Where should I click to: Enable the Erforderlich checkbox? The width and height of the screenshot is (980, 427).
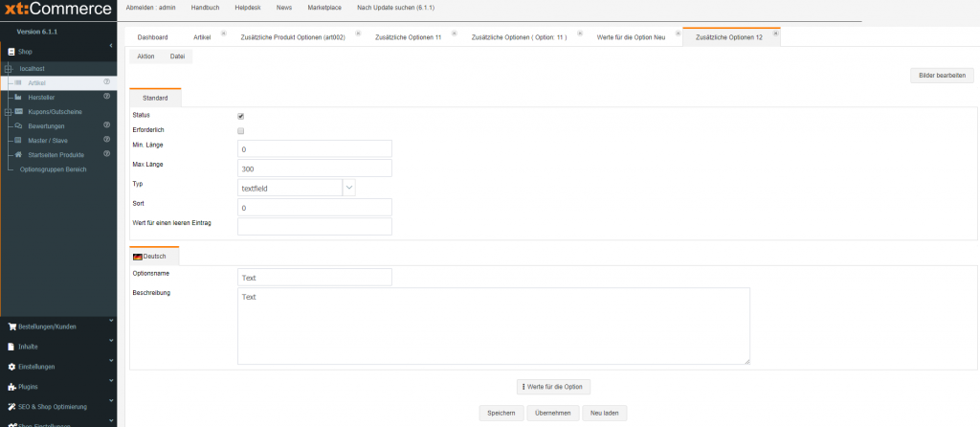241,131
